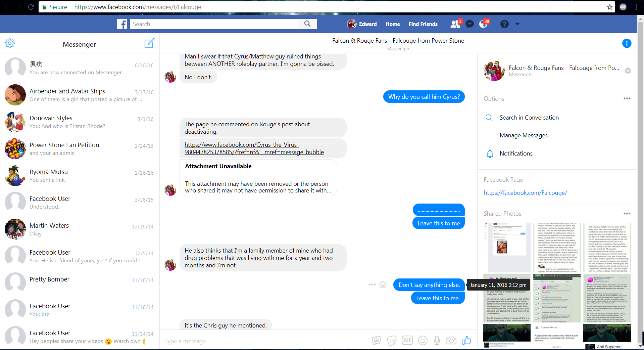Click the Facebook search input field
644x350 pixels.
214,24
